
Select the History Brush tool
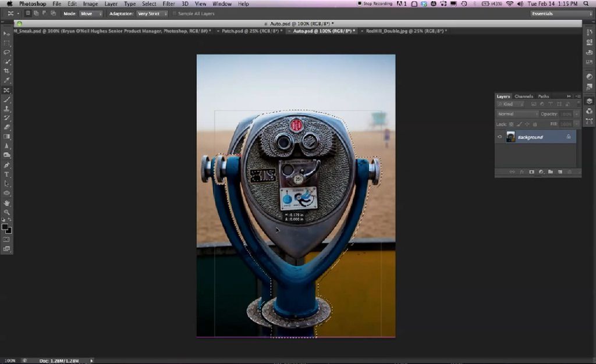tap(6, 118)
